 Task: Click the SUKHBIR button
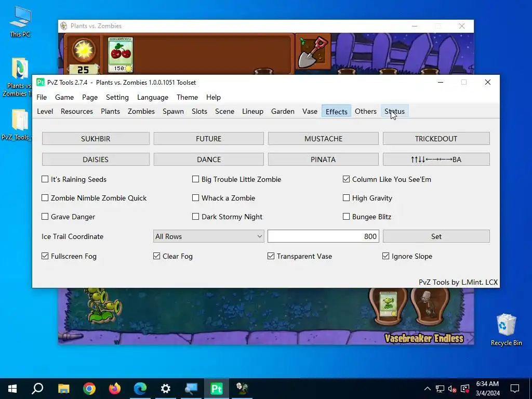(96, 139)
